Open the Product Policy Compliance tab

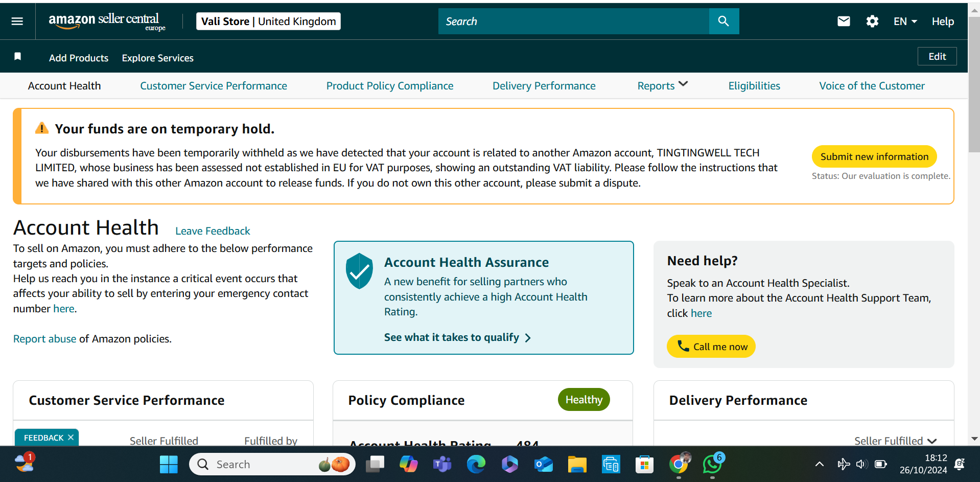[390, 86]
